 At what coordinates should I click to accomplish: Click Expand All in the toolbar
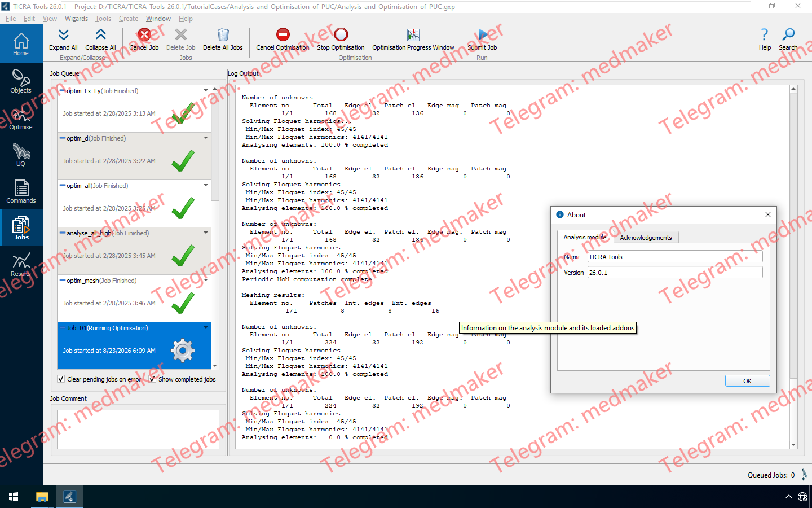pos(63,40)
